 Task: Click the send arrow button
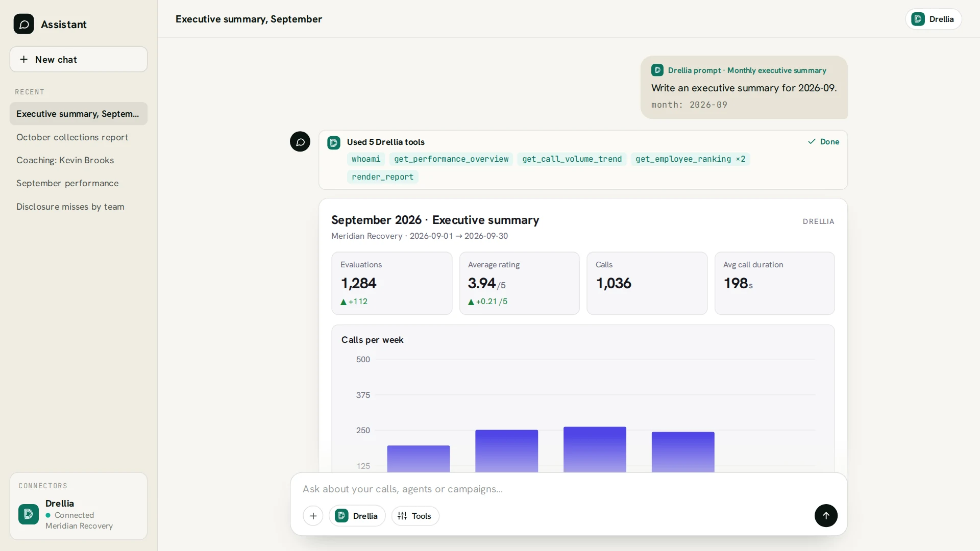click(826, 515)
